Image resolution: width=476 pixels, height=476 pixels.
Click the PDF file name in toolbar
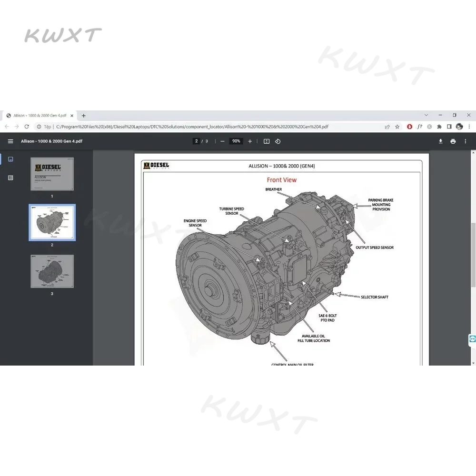tap(51, 141)
